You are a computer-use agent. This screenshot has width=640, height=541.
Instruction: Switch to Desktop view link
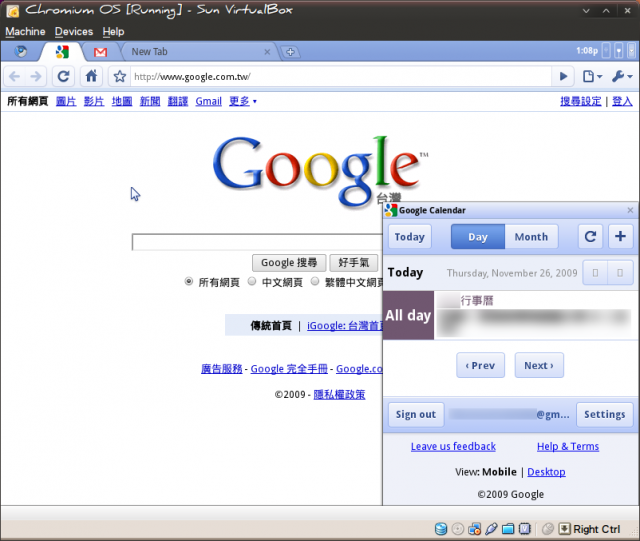click(x=546, y=472)
